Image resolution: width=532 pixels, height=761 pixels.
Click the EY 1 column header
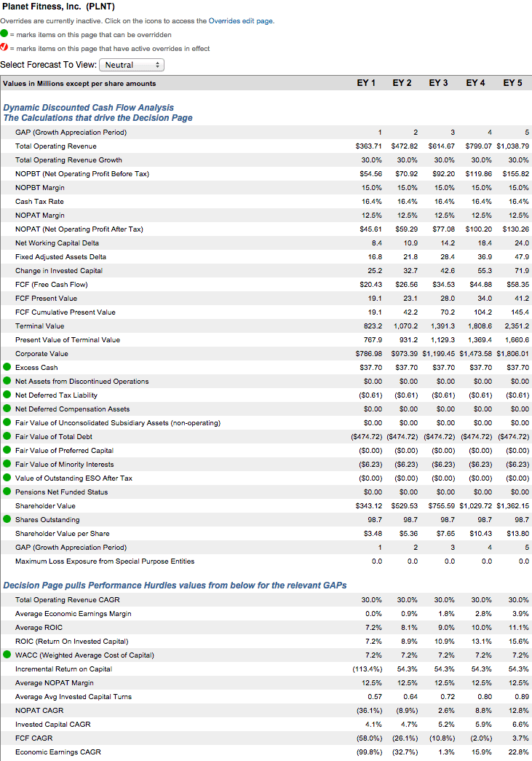pos(366,83)
